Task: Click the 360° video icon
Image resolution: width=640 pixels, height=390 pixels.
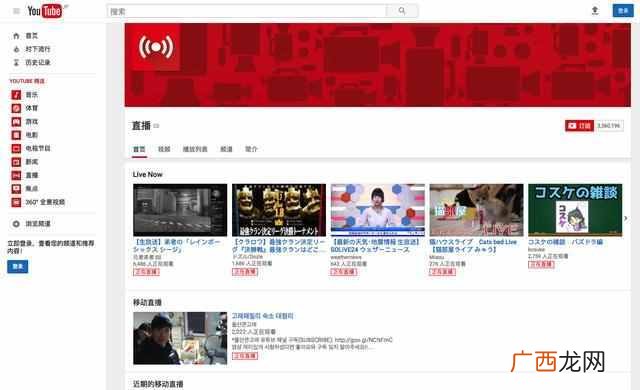Action: pyautogui.click(x=16, y=202)
